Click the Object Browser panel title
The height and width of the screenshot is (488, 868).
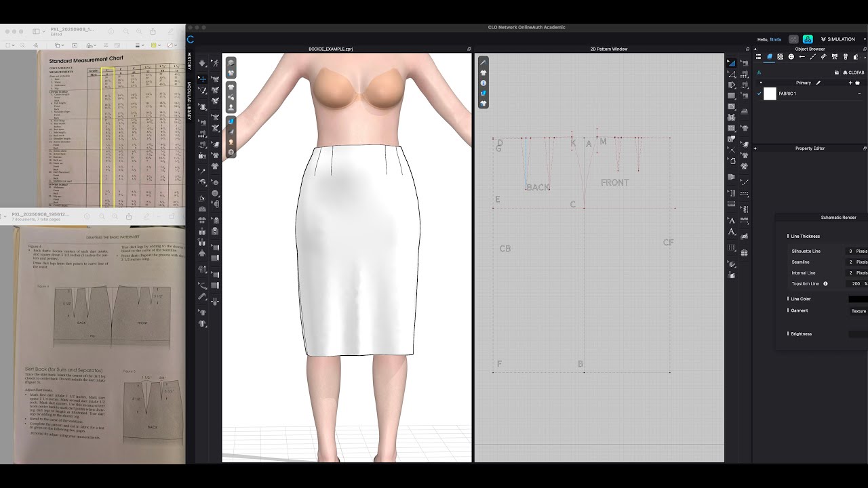(810, 49)
